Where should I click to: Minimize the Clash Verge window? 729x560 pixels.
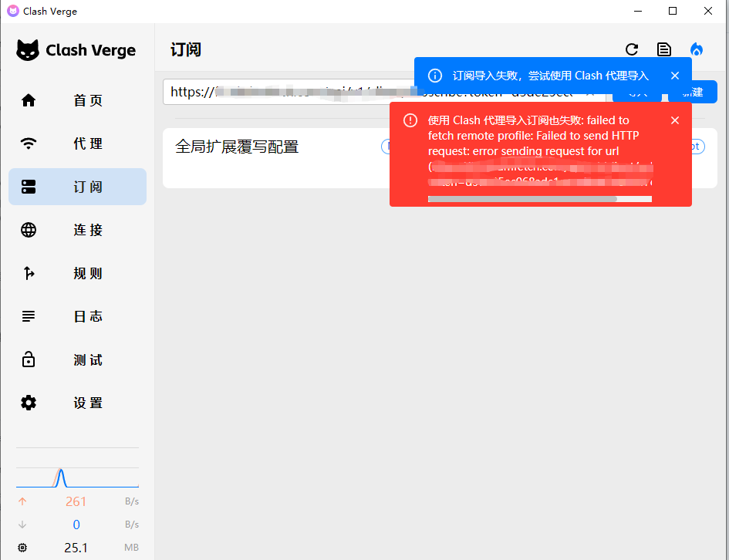(x=638, y=11)
